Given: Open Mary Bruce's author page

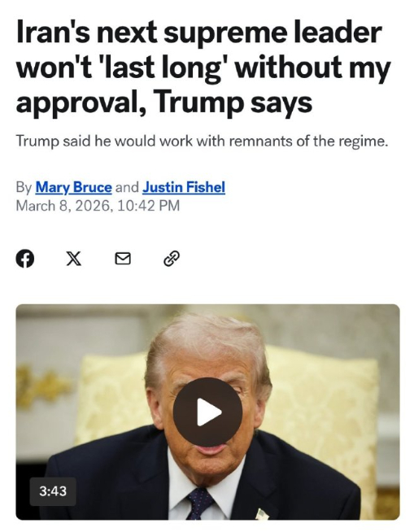Looking at the screenshot, I should [74, 187].
